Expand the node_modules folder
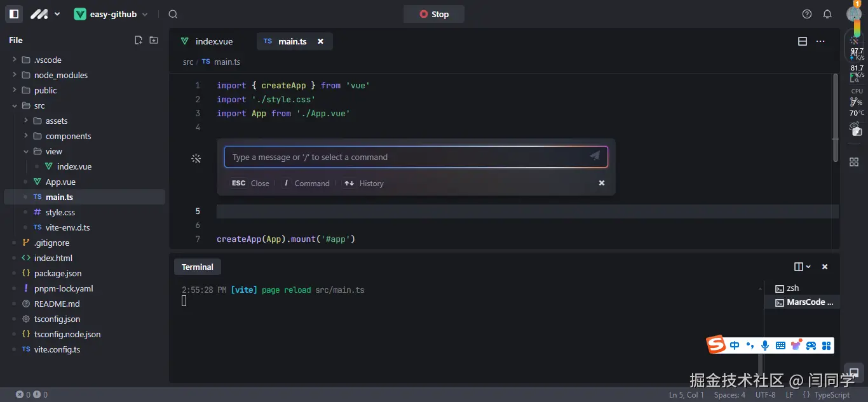Screen dimensions: 868x402 [85, 75]
